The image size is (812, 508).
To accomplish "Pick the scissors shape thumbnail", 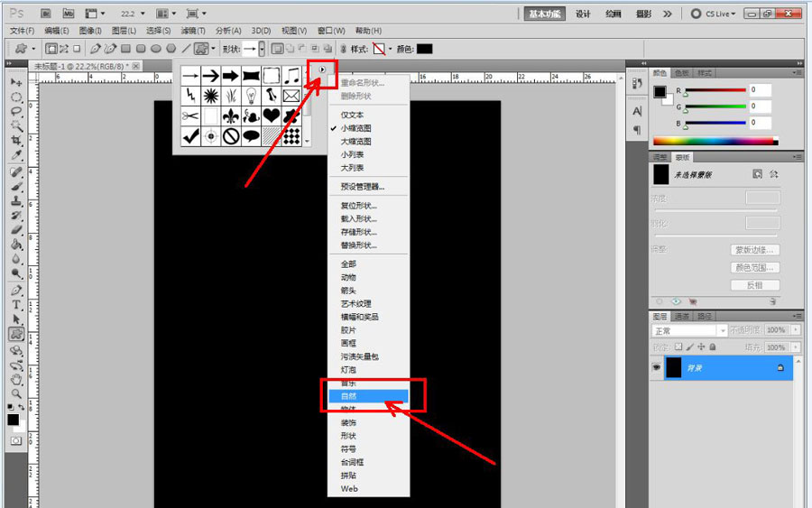I will pyautogui.click(x=190, y=116).
